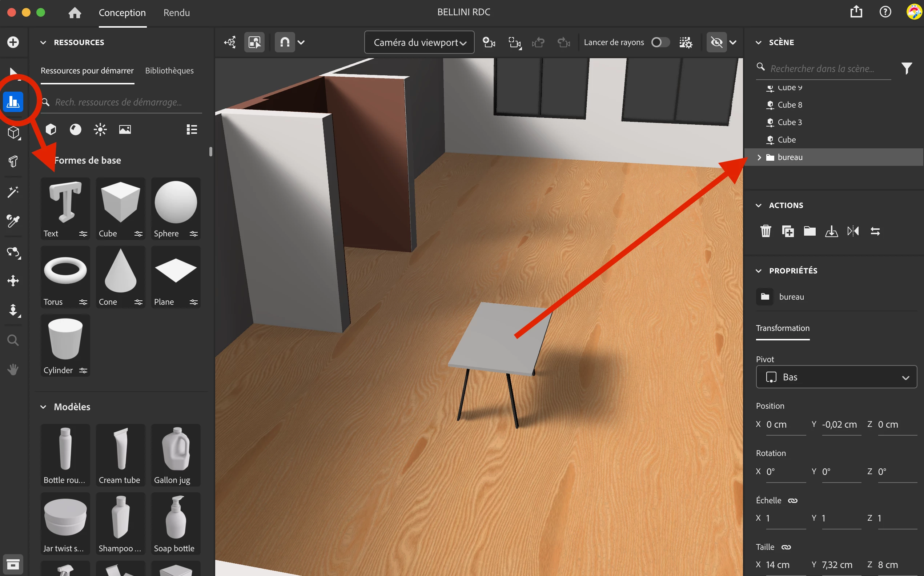The height and width of the screenshot is (576, 924).
Task: Click the Rechercher dans la scène search field
Action: (x=822, y=69)
